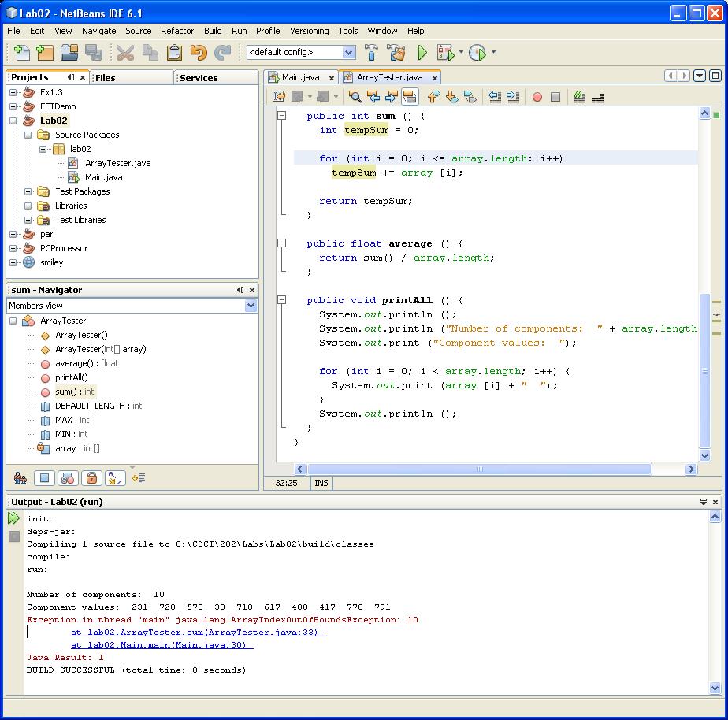Switch to the Main.java editor tab
This screenshot has height=720, width=728.
click(300, 77)
